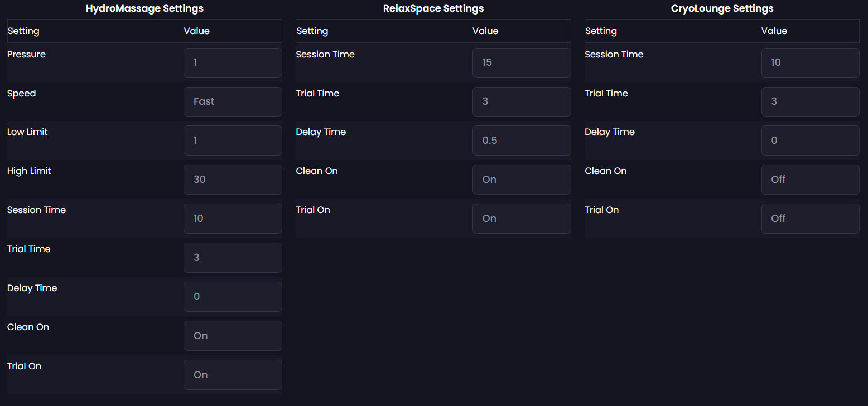Click the HydroMassage Trial Time field
The height and width of the screenshot is (406, 868).
pyautogui.click(x=233, y=258)
